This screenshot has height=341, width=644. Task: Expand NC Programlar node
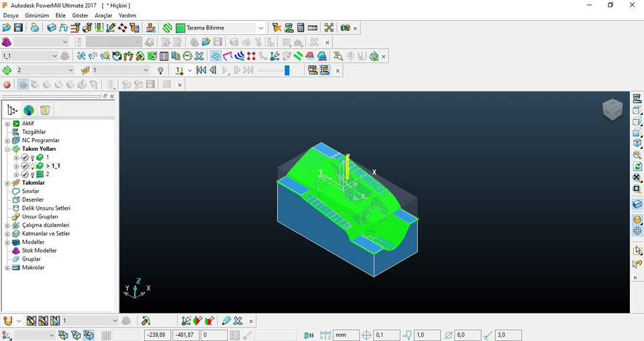click(x=7, y=140)
